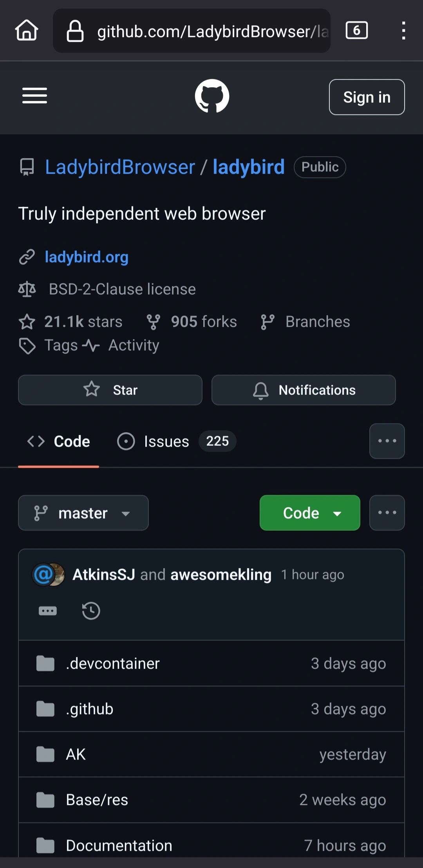Click the Sign in button
The width and height of the screenshot is (423, 868).
pyautogui.click(x=367, y=97)
